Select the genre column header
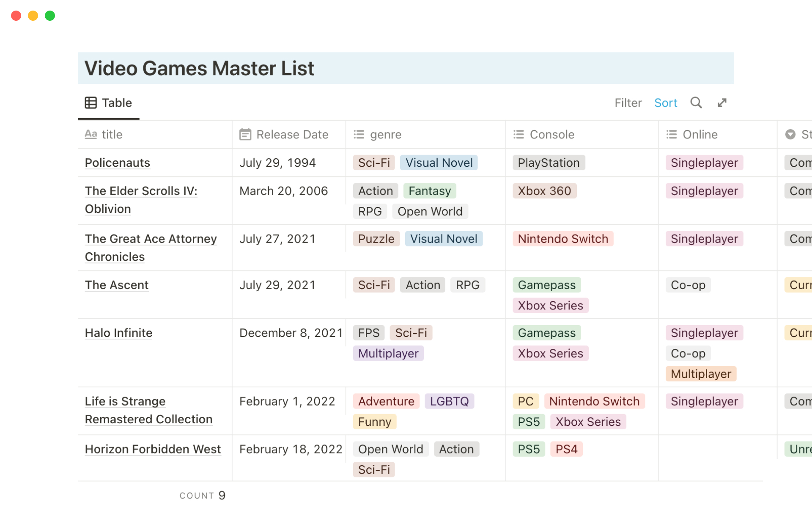812x508 pixels. 385,134
